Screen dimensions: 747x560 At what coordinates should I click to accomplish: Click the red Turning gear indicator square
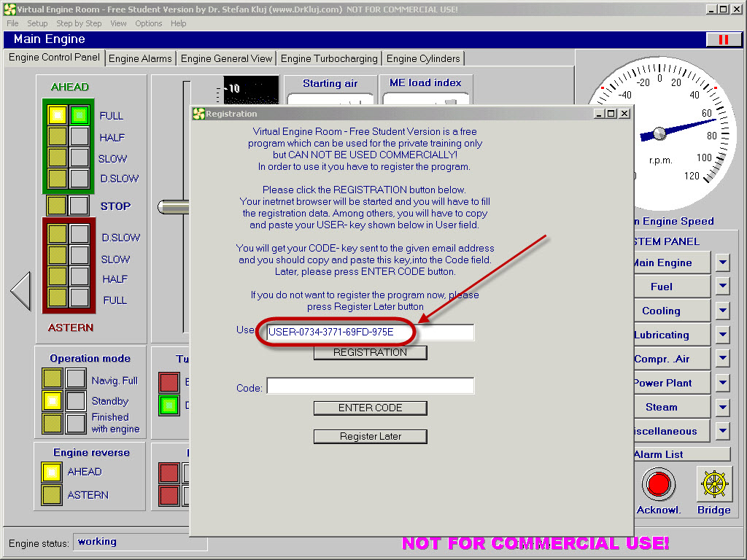pos(169,382)
